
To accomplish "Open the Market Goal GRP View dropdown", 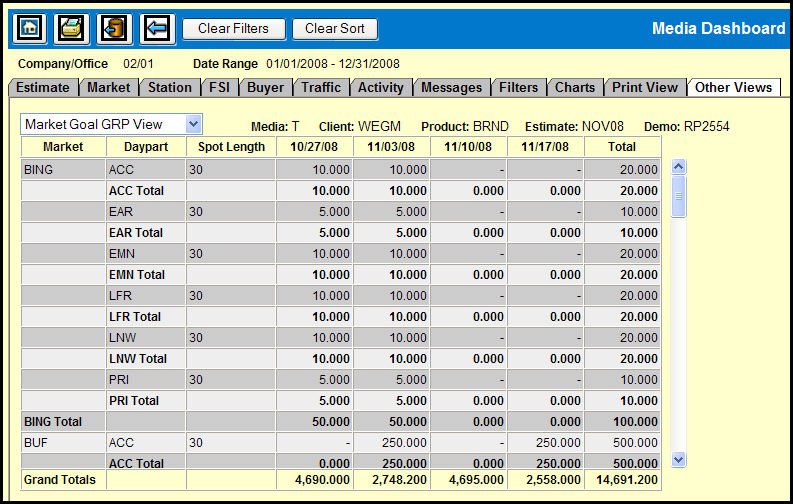I will 194,124.
